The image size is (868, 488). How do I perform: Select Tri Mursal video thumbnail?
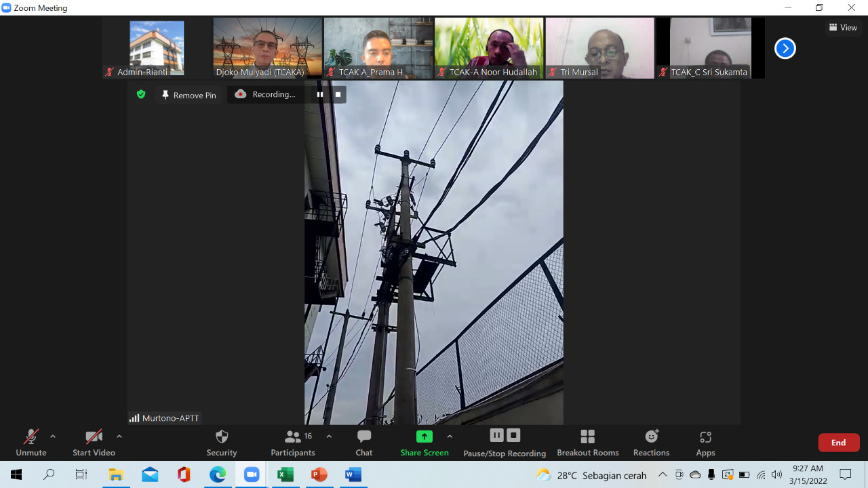pyautogui.click(x=600, y=48)
